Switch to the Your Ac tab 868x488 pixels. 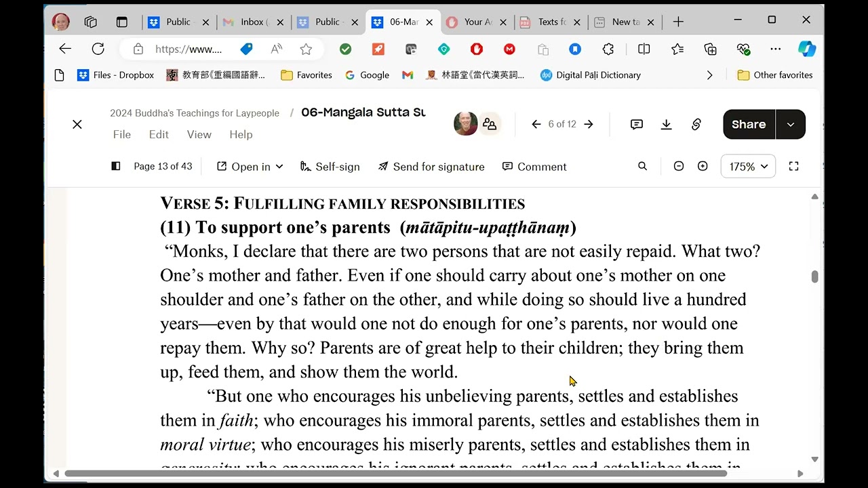click(x=477, y=22)
